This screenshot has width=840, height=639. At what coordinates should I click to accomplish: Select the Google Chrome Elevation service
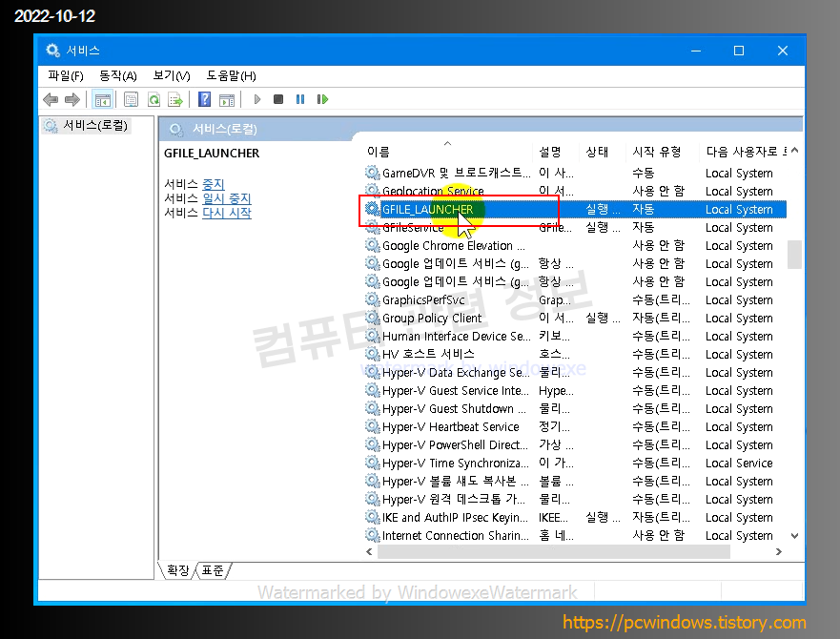click(575, 245)
